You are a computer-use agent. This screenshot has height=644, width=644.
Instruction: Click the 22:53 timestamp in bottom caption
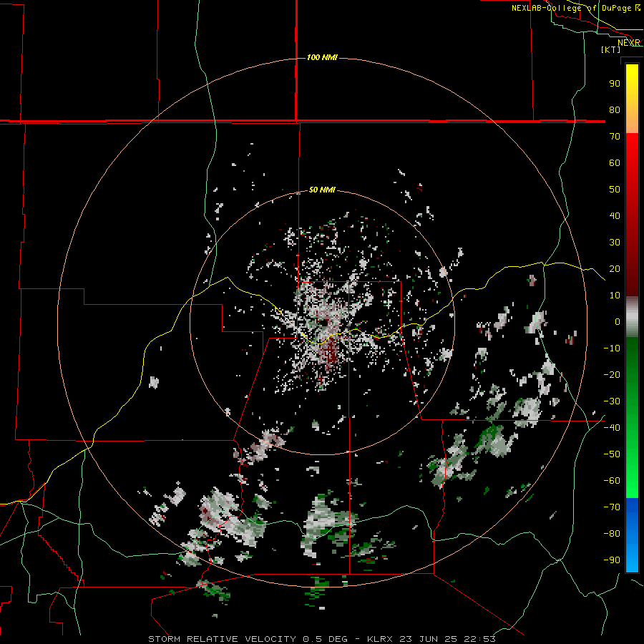point(479,639)
